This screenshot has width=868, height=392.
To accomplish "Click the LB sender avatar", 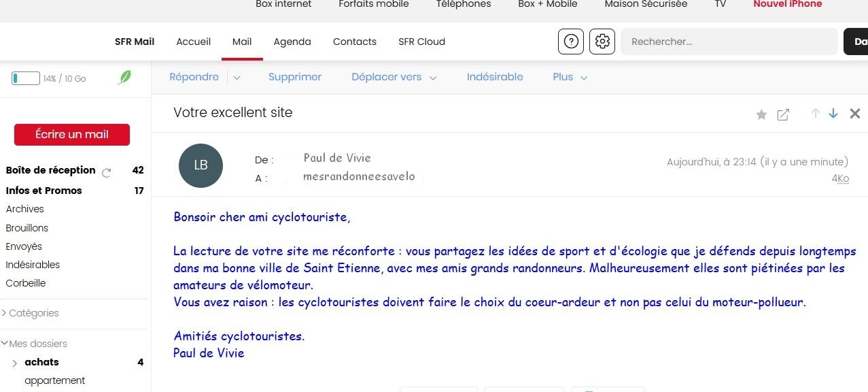I will pos(201,165).
